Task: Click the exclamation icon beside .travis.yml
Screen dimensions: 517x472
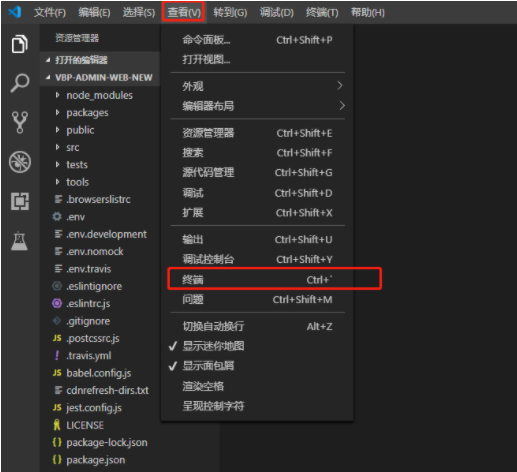Action: [x=57, y=355]
